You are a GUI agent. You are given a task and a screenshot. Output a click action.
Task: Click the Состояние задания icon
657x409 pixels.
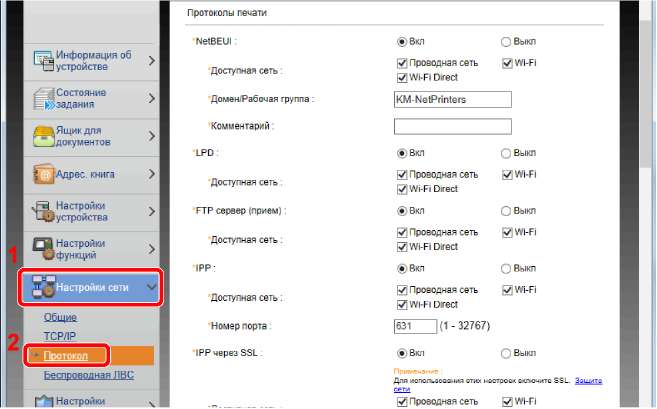coord(42,99)
